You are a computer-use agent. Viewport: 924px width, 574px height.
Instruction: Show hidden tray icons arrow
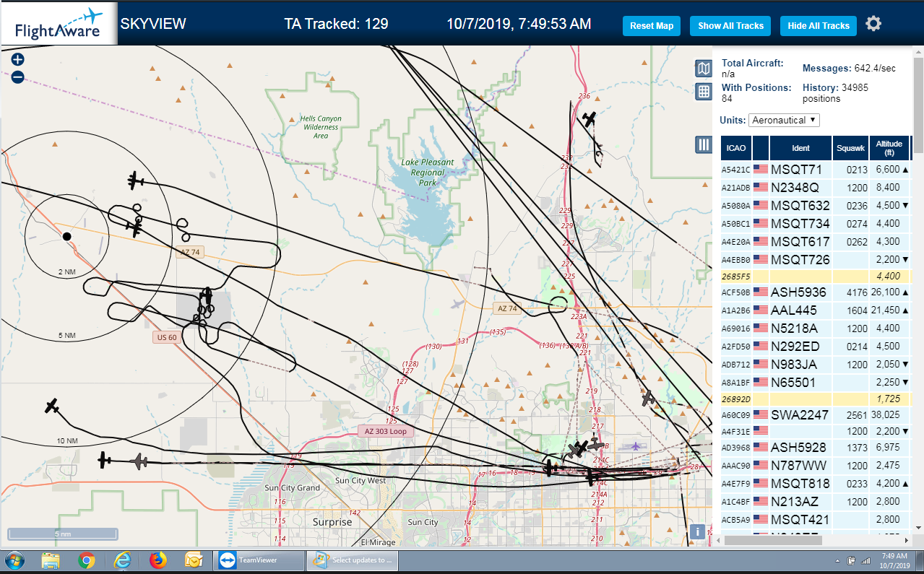(839, 561)
